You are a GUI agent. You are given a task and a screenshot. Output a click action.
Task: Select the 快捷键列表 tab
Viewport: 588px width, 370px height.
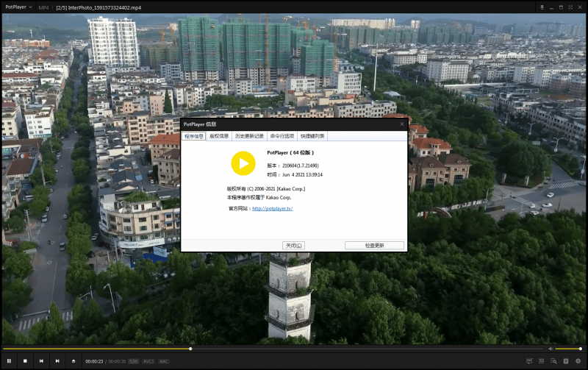[312, 136]
